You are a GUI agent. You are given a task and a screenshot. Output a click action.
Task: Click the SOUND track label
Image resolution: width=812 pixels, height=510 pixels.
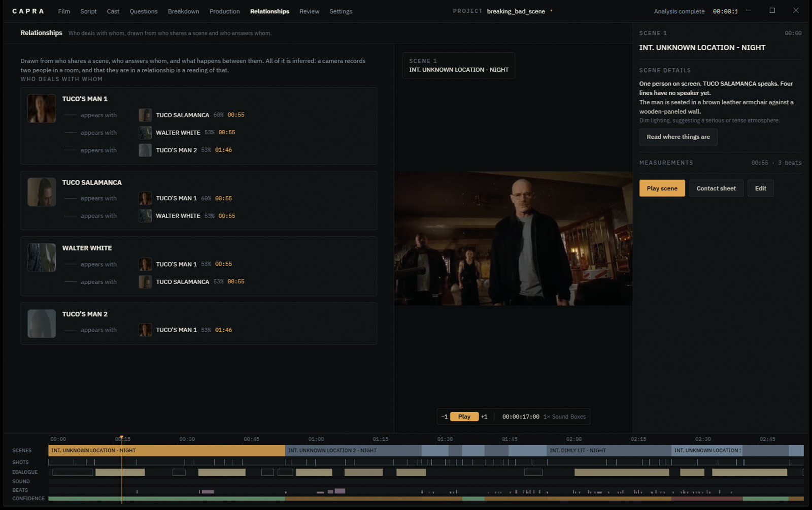tap(21, 482)
